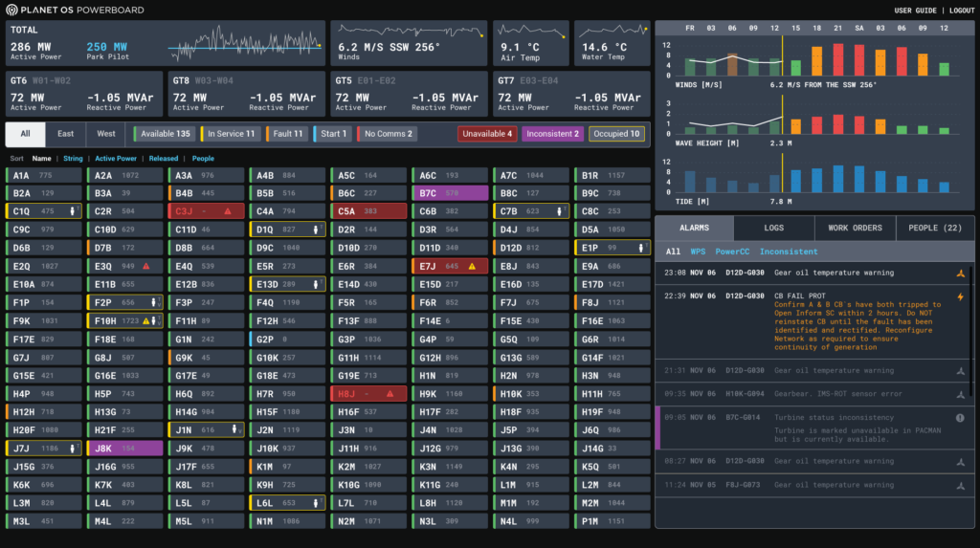Filter alarms by PowerCC
This screenshot has width=980, height=548.
tap(732, 252)
